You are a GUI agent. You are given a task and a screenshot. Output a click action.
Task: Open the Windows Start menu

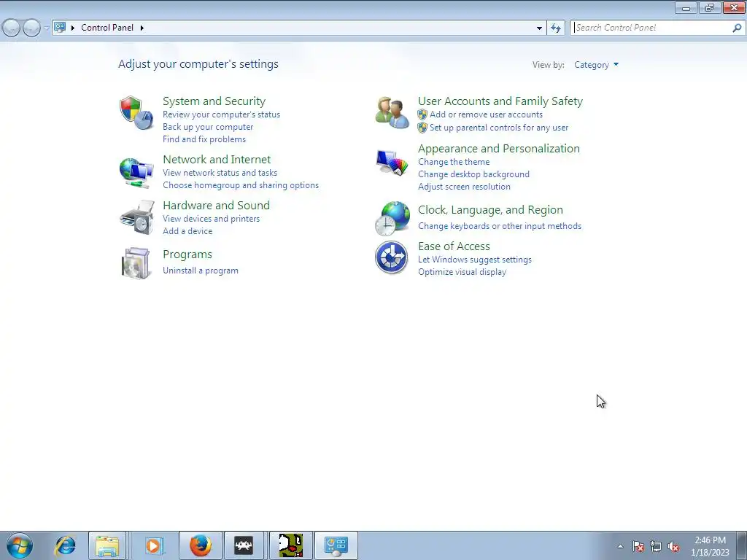pyautogui.click(x=20, y=545)
